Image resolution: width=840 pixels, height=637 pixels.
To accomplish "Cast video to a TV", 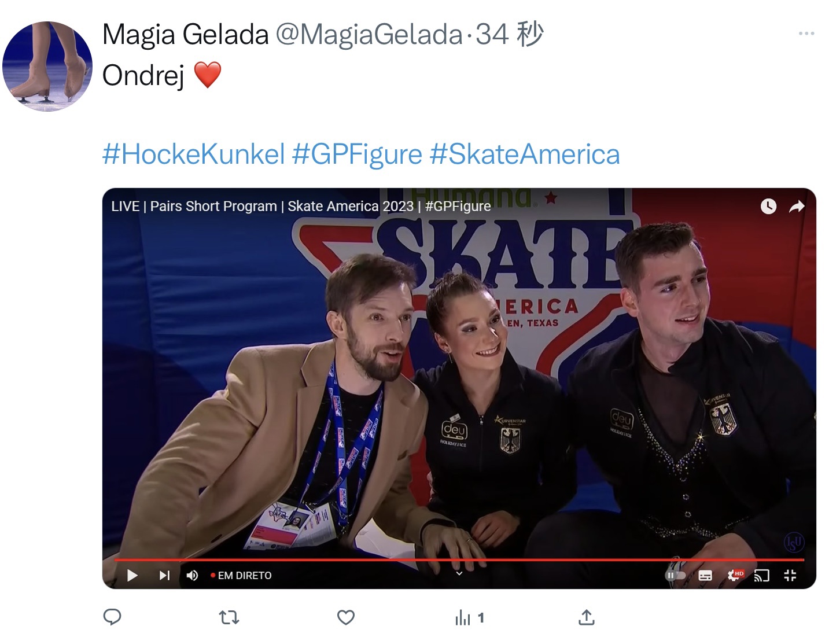I will pos(762,575).
